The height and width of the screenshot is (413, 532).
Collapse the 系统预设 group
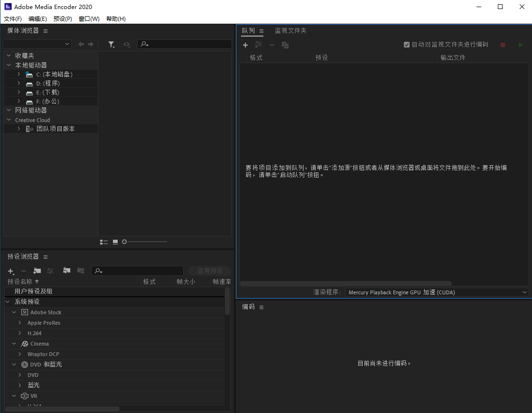pos(8,302)
